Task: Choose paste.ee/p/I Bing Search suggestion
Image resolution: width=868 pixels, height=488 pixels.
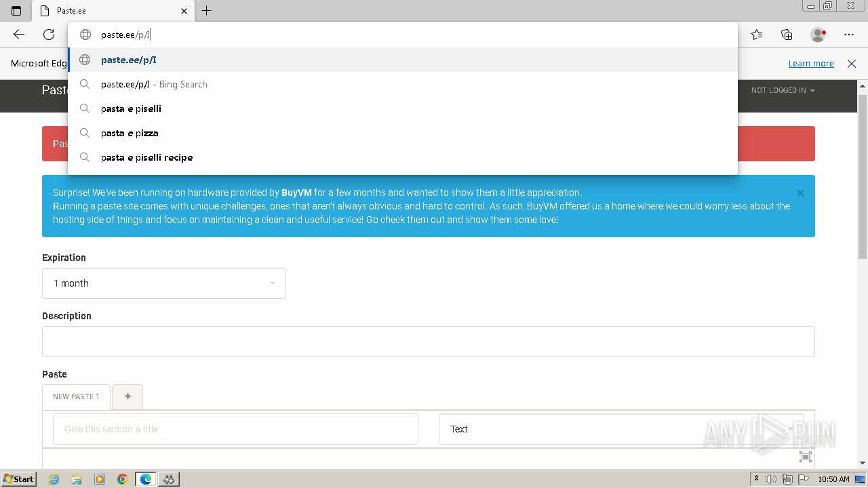Action: 403,84
